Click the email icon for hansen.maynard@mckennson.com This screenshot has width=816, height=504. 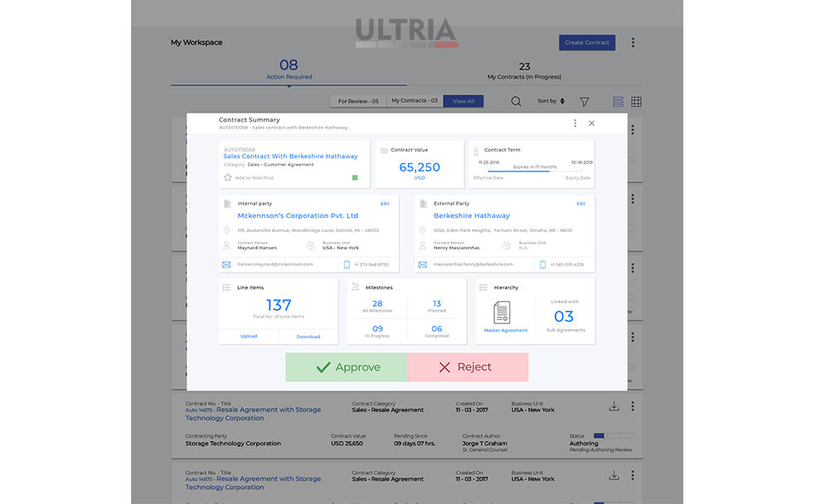pos(226,264)
